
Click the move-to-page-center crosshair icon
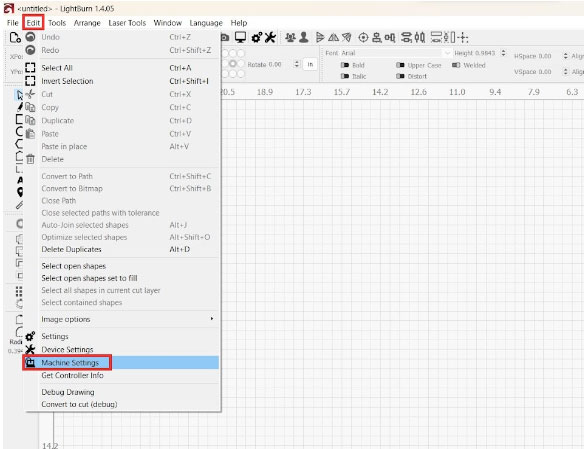point(463,37)
